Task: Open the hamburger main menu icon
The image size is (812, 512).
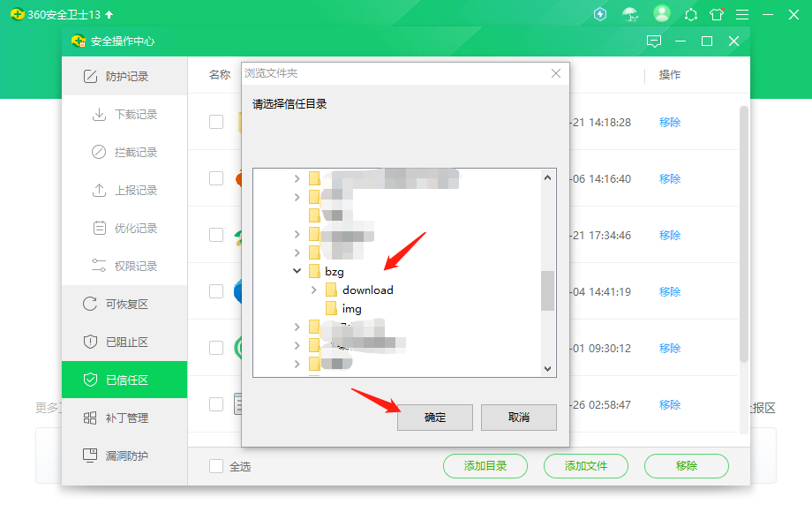Action: tap(742, 15)
